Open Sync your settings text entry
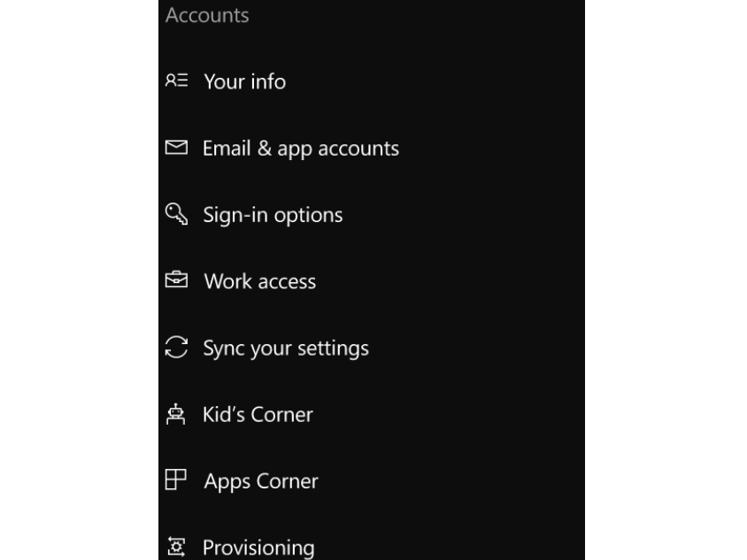This screenshot has height=560, width=747. [x=286, y=349]
